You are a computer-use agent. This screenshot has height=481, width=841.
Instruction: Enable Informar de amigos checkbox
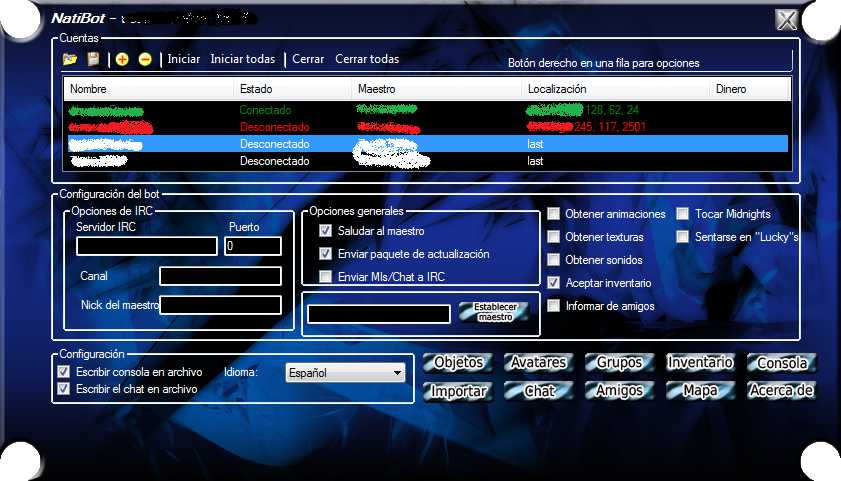[554, 306]
